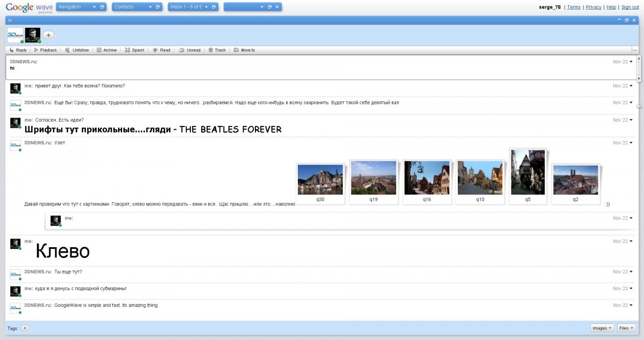
Task: Restore the Navigation panel window icon
Action: click(x=102, y=7)
